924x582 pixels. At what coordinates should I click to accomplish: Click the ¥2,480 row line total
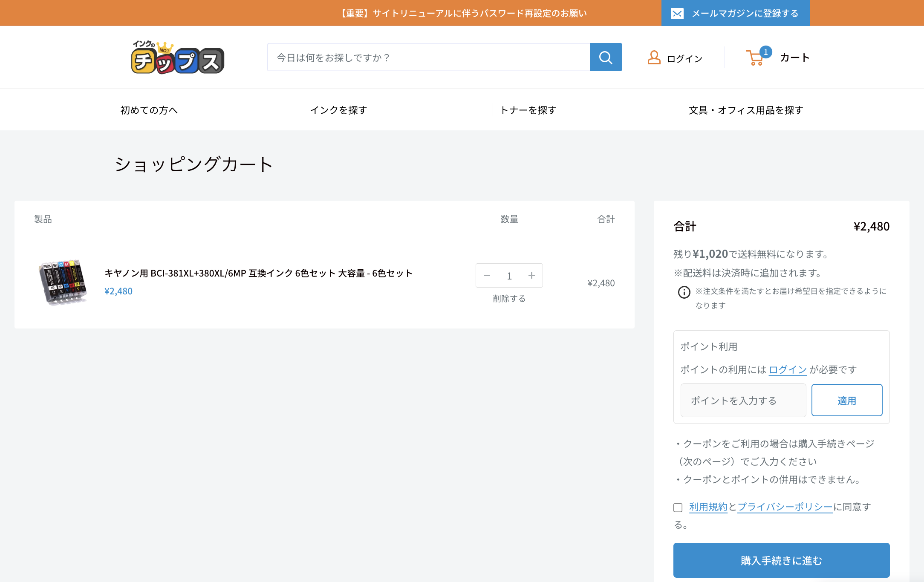(x=601, y=283)
